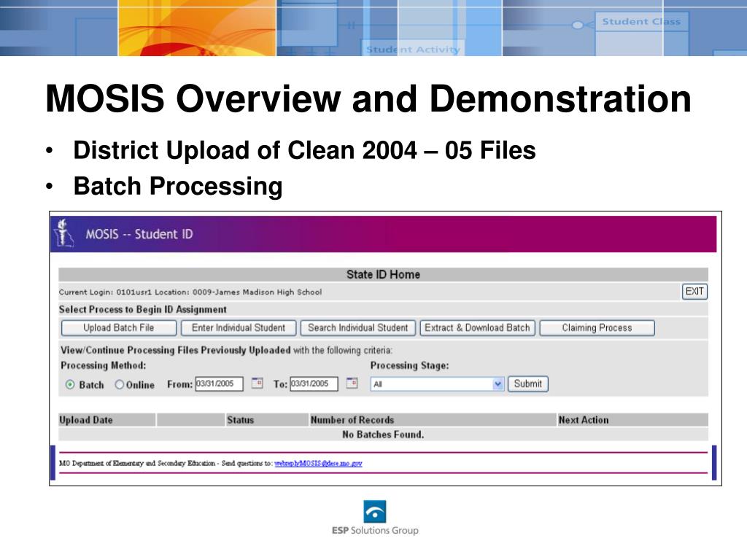Select the Batch processing method radio

coord(70,385)
